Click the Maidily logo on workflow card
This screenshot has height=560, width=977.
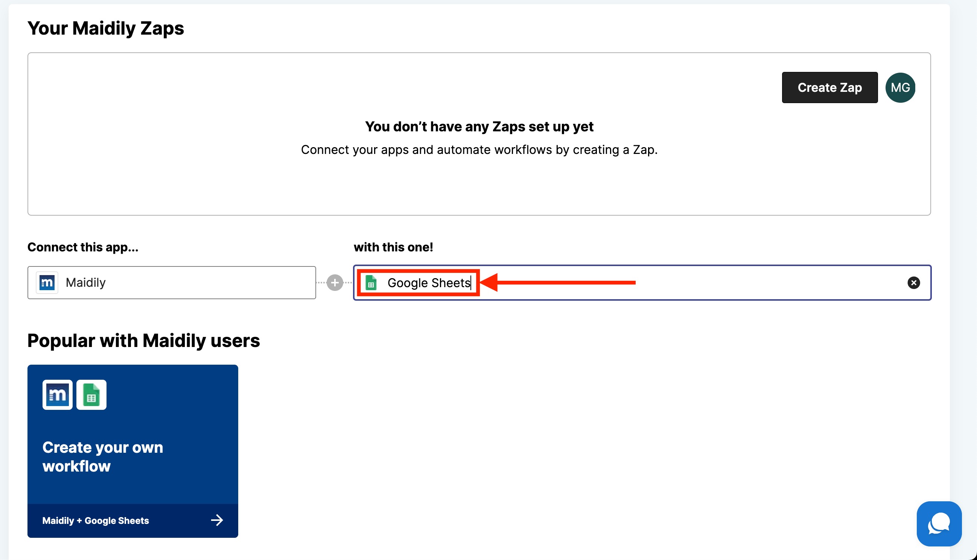pyautogui.click(x=57, y=395)
